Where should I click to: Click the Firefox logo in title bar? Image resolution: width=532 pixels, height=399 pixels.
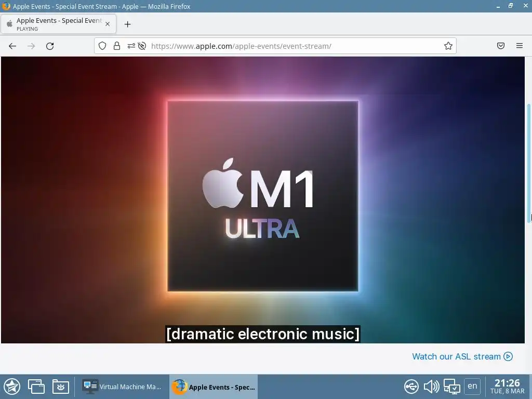(x=6, y=6)
